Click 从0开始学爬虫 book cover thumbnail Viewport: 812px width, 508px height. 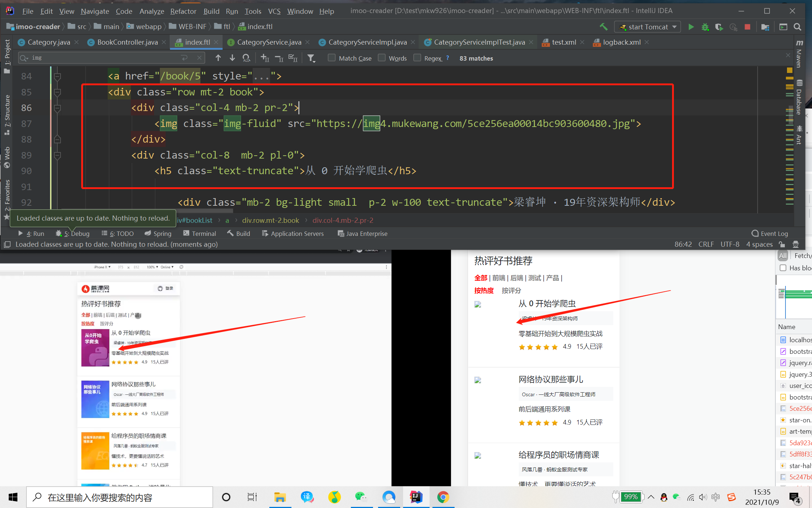pos(95,348)
